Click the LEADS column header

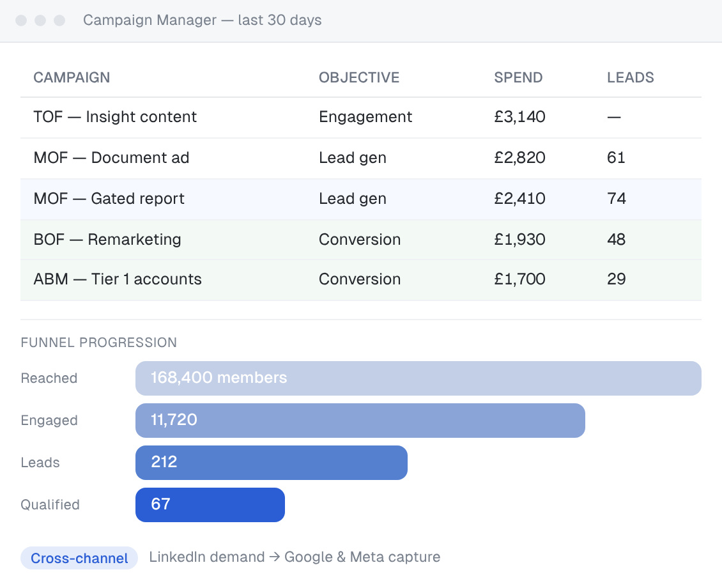[x=631, y=77]
